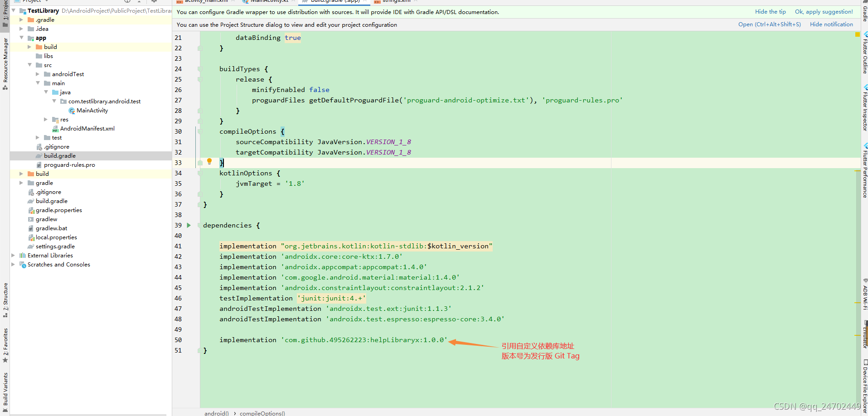
Task: Select the libs folder row
Action: [x=91, y=56]
